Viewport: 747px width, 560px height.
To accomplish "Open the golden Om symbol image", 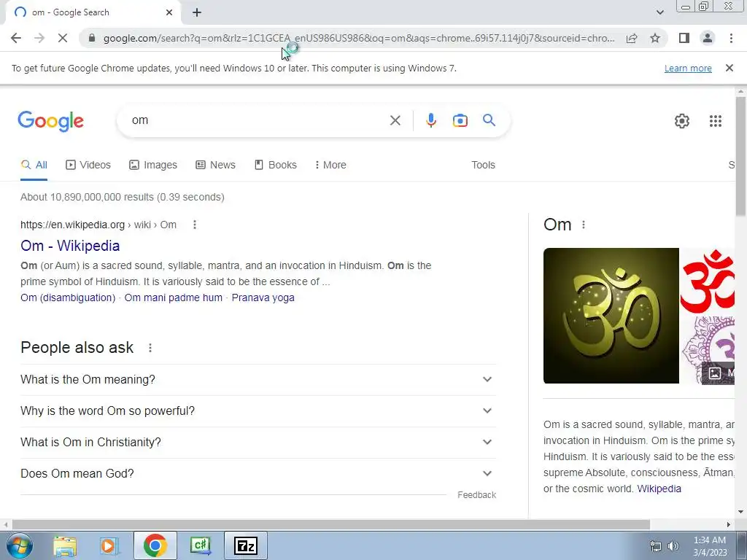I will pos(611,316).
